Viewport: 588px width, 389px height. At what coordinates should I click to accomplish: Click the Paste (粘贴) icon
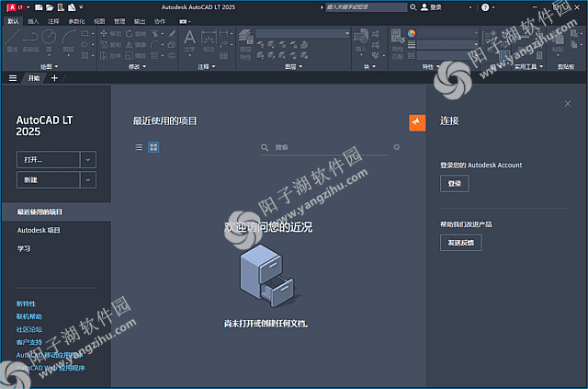(558, 42)
